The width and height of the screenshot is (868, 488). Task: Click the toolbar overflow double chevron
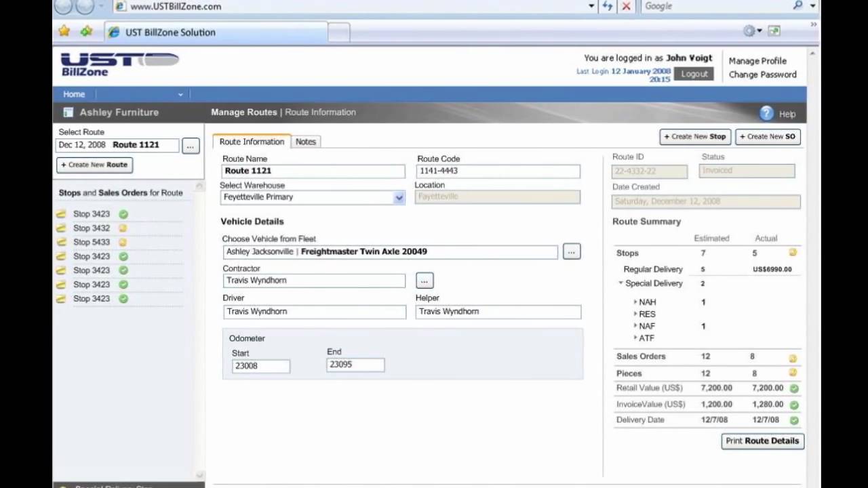(813, 25)
